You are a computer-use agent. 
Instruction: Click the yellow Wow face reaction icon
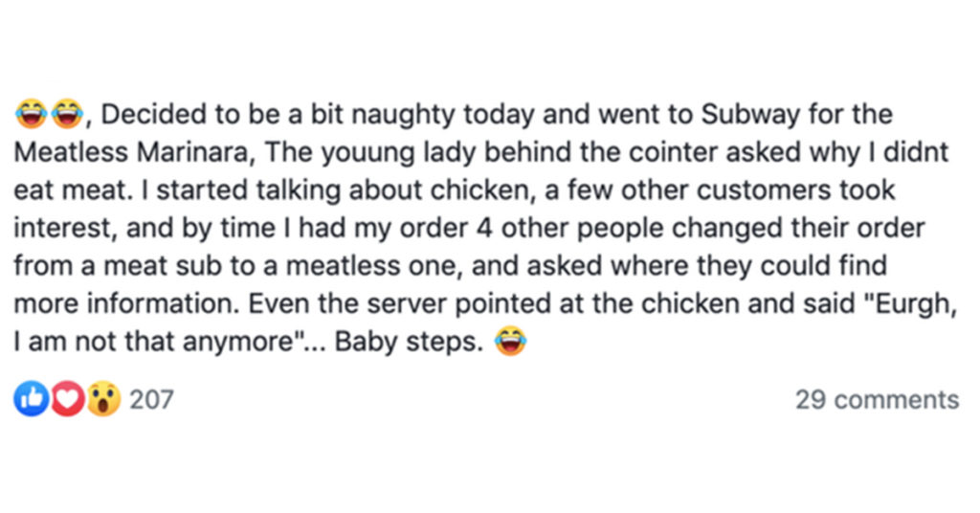(x=103, y=399)
